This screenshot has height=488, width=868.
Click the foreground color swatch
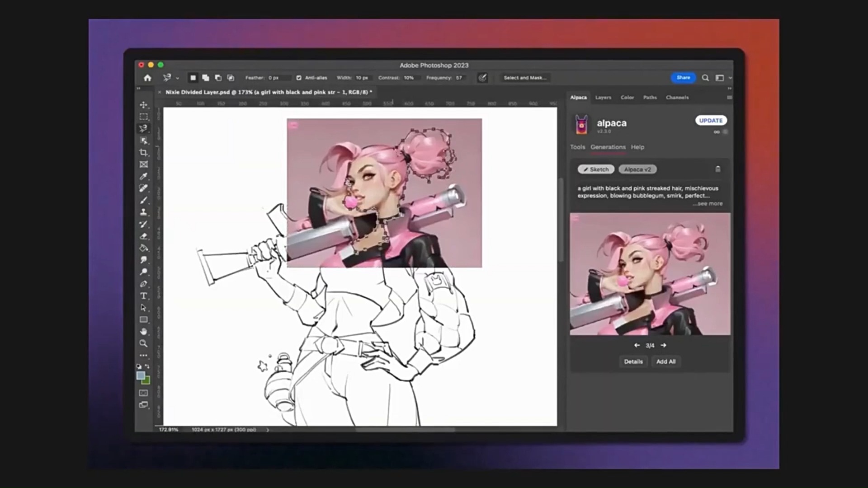(x=141, y=375)
